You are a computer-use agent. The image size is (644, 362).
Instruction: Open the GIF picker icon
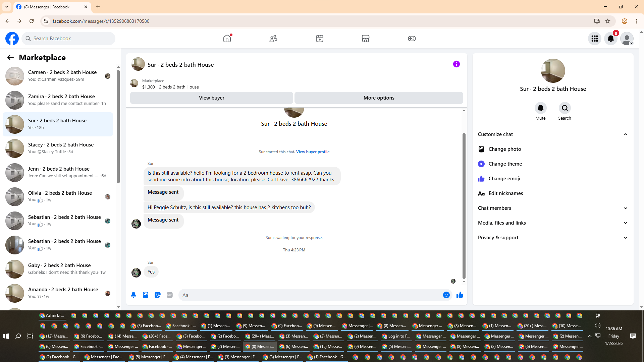(x=170, y=295)
